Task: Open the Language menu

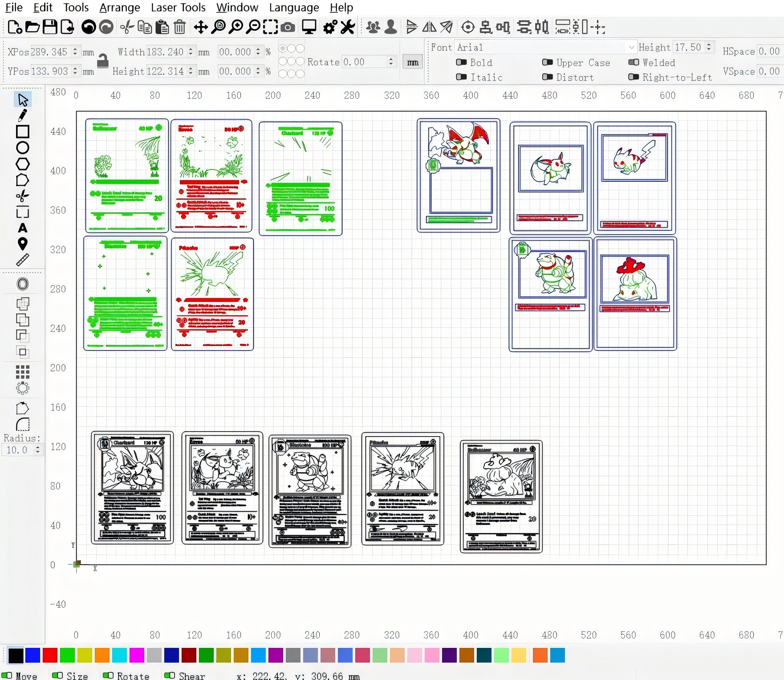Action: [x=294, y=7]
